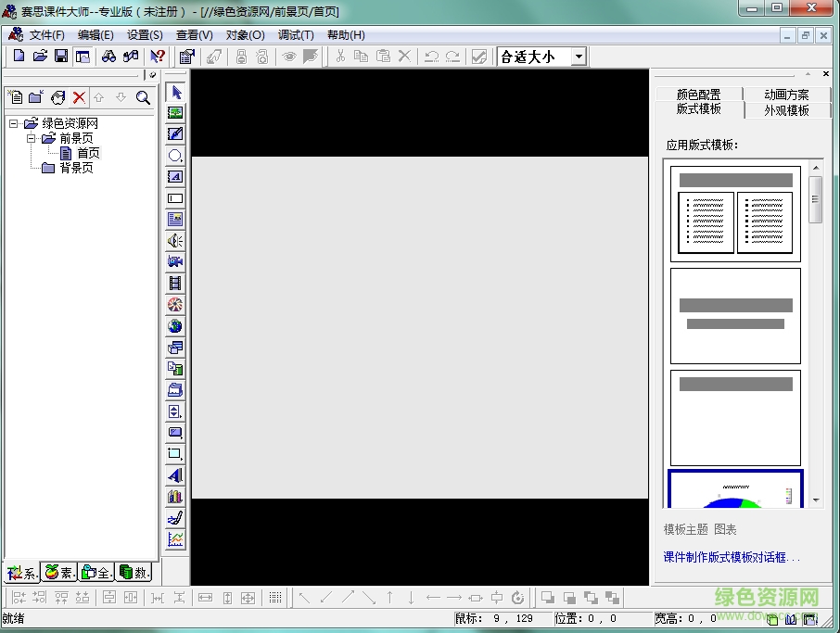840x633 pixels.
Task: Click the move up arrow in tree panel
Action: (x=98, y=97)
